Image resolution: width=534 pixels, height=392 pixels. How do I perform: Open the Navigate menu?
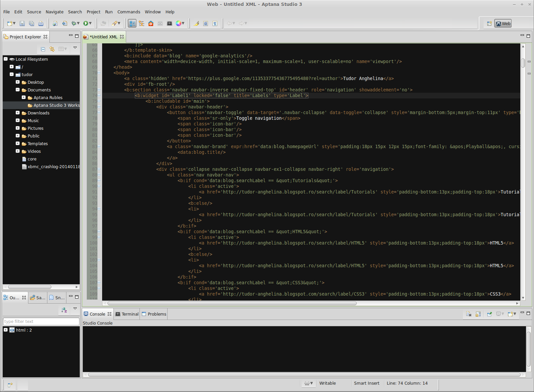(x=54, y=12)
